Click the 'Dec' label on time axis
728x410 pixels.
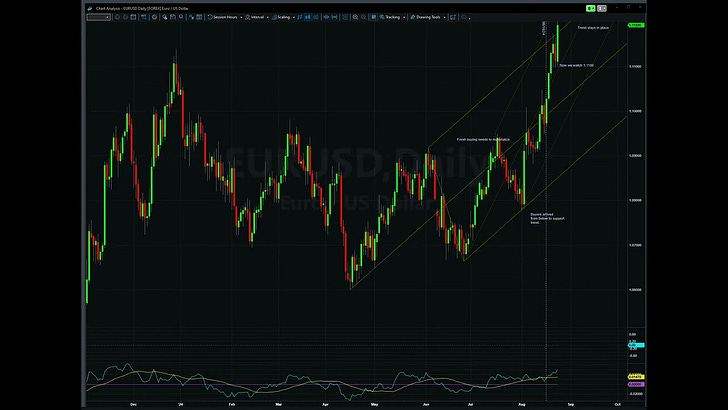134,404
